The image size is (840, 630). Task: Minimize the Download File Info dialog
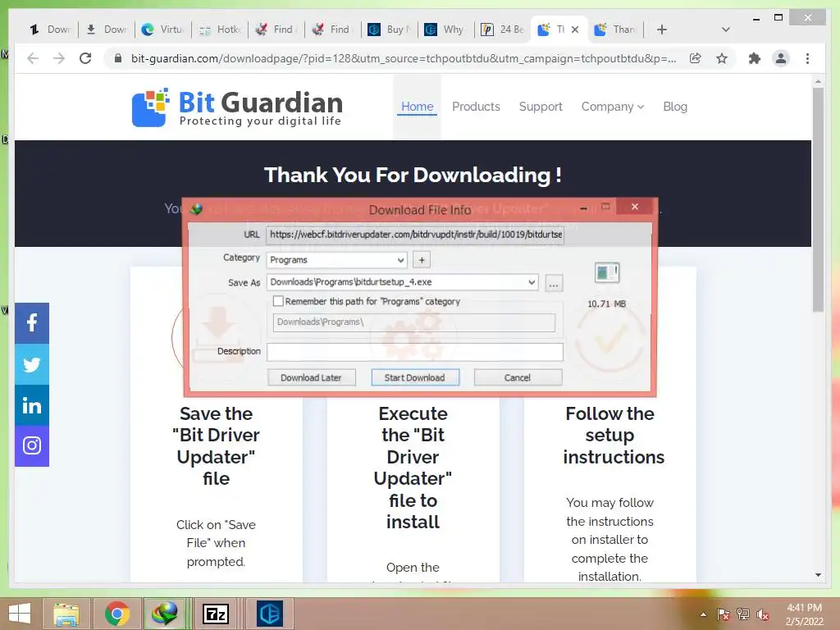tap(583, 208)
